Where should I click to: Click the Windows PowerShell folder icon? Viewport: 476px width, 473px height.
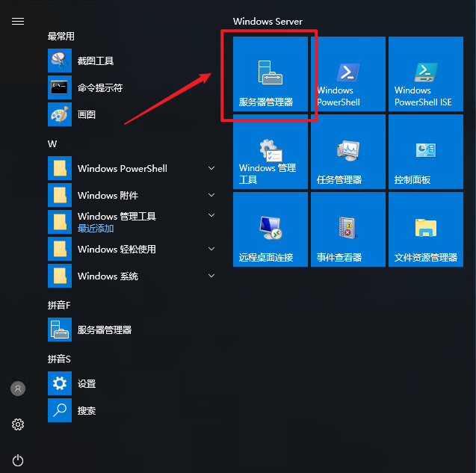(60, 168)
